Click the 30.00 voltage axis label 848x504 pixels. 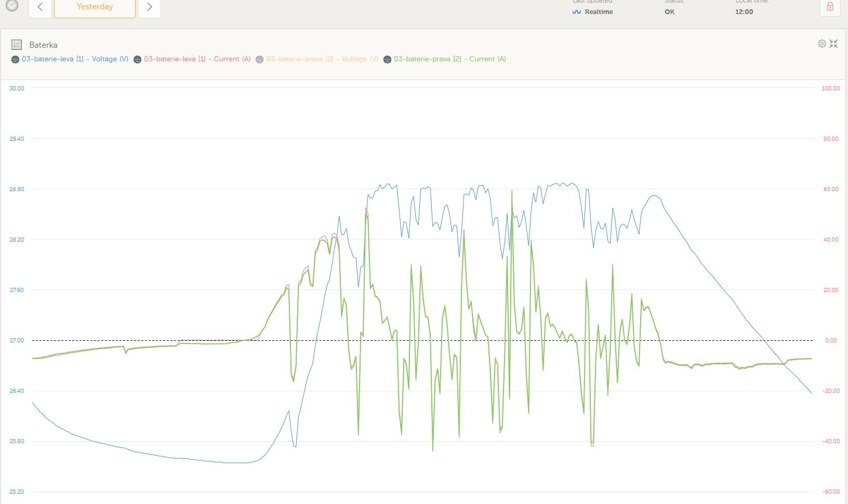click(17, 88)
